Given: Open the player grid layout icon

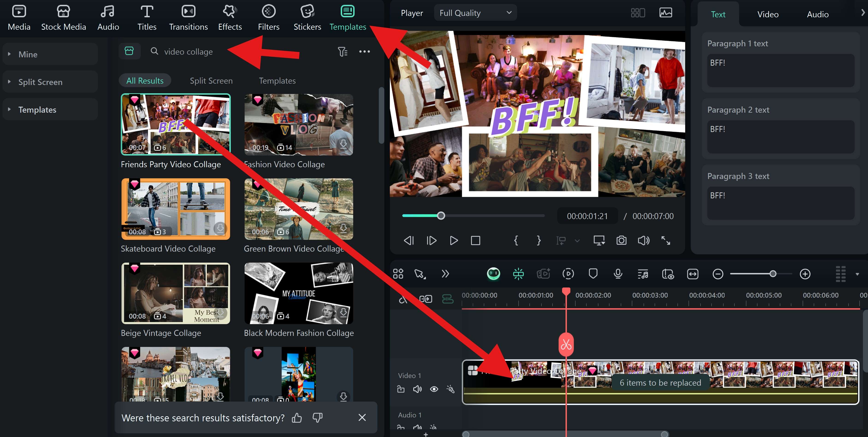Looking at the screenshot, I should pyautogui.click(x=637, y=13).
